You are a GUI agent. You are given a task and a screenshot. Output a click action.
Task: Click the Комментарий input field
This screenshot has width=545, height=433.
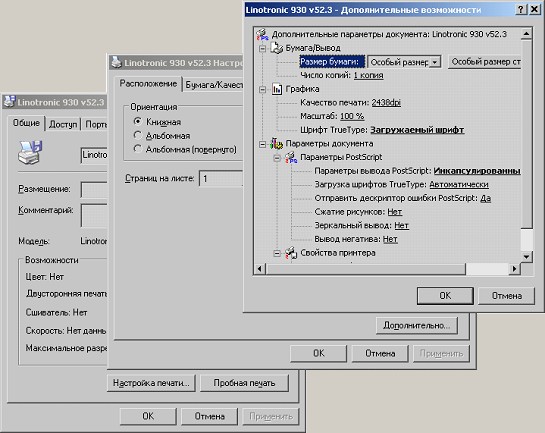(94, 215)
